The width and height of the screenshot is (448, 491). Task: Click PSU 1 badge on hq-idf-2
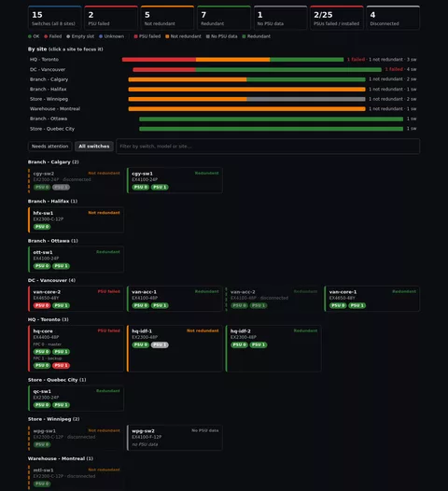(x=259, y=345)
